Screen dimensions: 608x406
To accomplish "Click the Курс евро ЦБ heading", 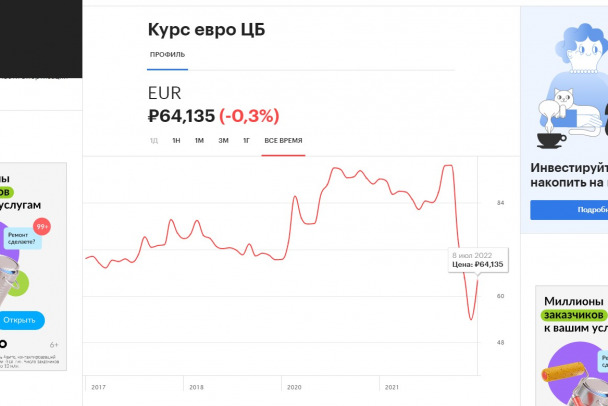I will pos(206,29).
